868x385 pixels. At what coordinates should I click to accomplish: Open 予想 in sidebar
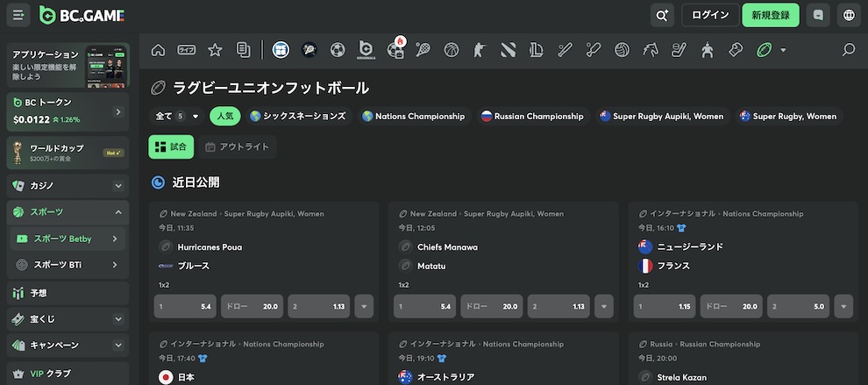pyautogui.click(x=68, y=293)
